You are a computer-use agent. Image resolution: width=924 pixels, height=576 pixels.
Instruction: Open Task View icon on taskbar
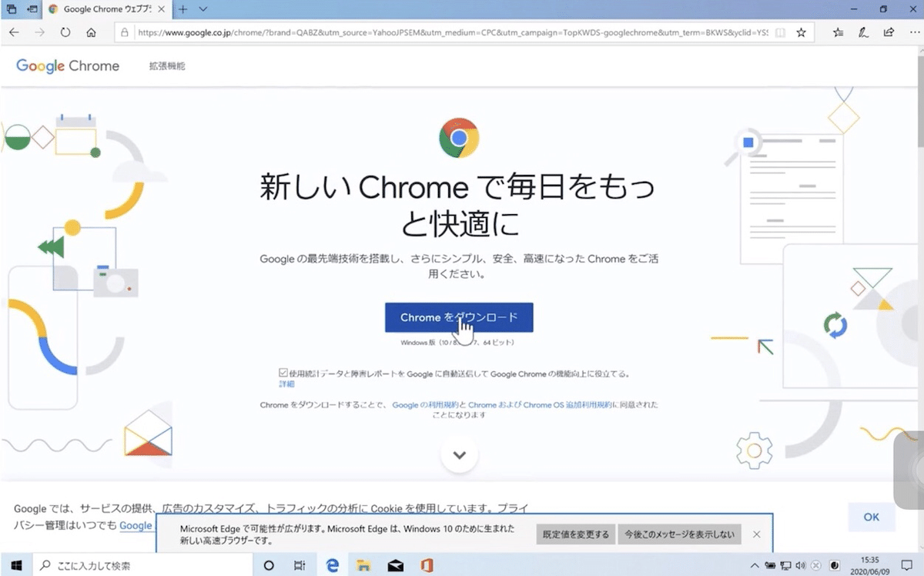pyautogui.click(x=300, y=565)
